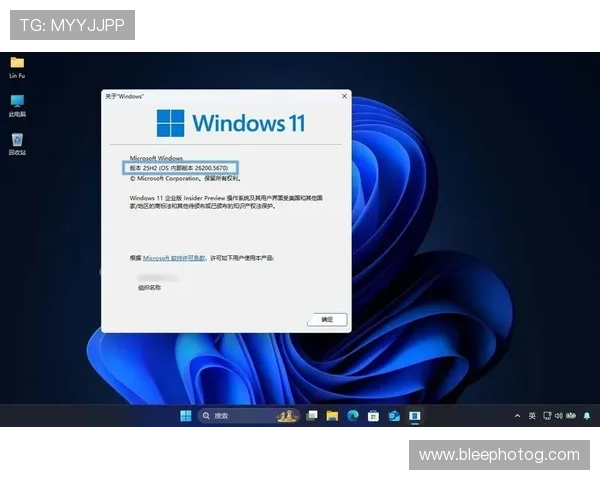
Task: Open the notification bell in the tray
Action: 587,415
